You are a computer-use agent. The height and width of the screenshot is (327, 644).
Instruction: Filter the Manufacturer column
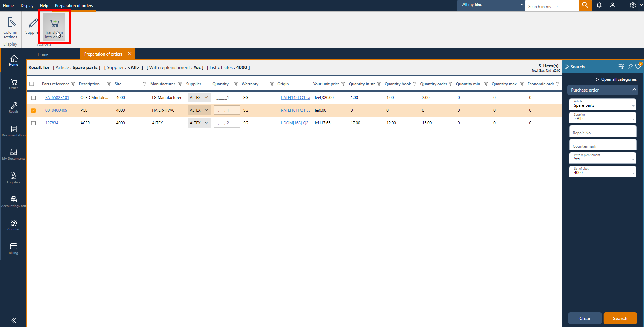point(180,84)
